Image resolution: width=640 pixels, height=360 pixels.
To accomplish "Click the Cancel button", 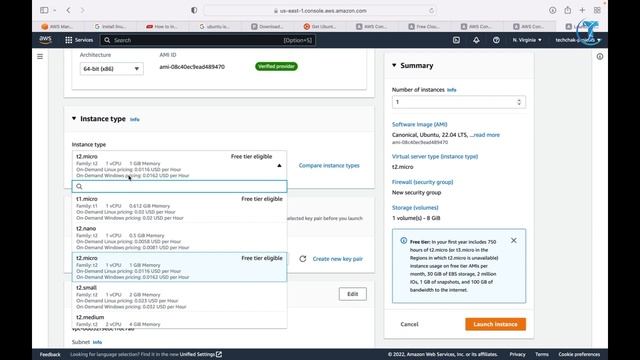I will (409, 324).
